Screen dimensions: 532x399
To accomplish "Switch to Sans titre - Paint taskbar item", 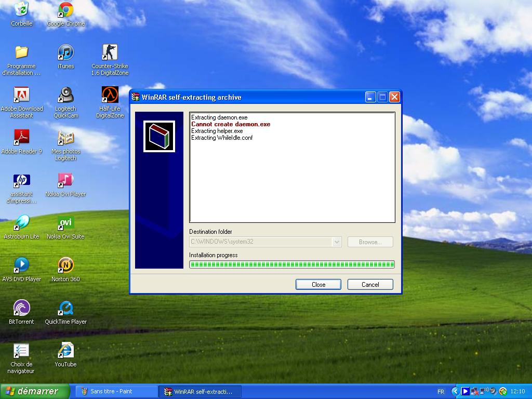I will coord(116,391).
